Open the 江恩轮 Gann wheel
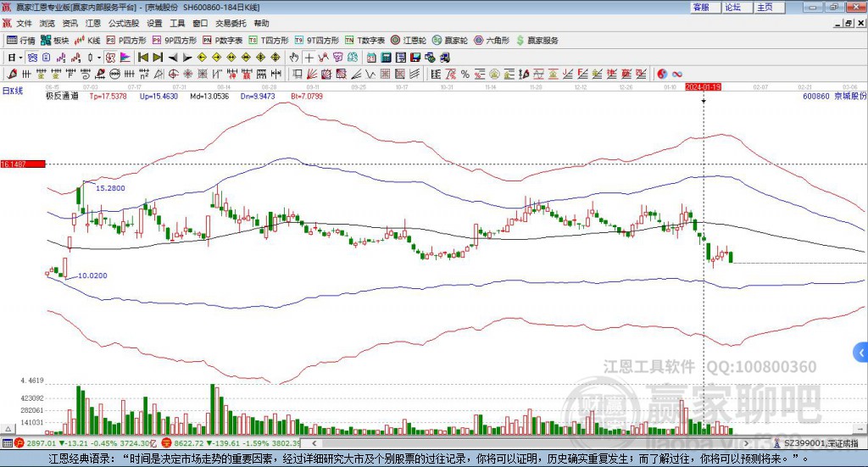The height and width of the screenshot is (467, 868). 409,41
